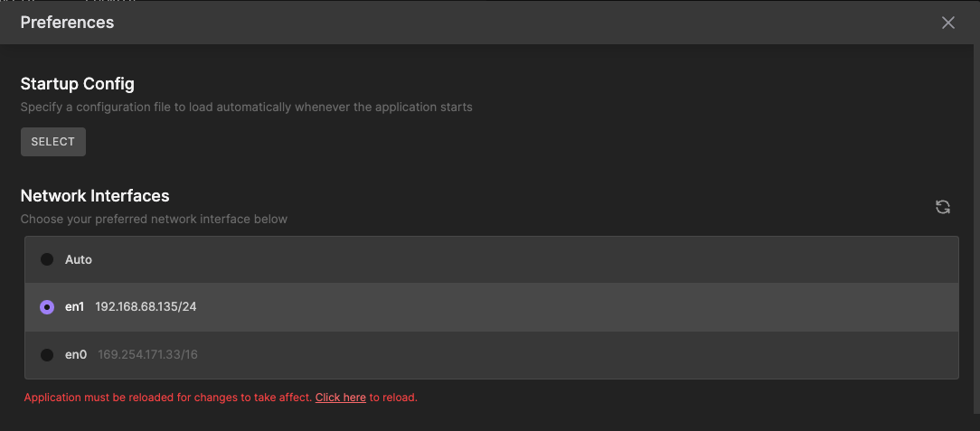
Task: Follow the 'Click here' reload link
Action: [x=340, y=398]
